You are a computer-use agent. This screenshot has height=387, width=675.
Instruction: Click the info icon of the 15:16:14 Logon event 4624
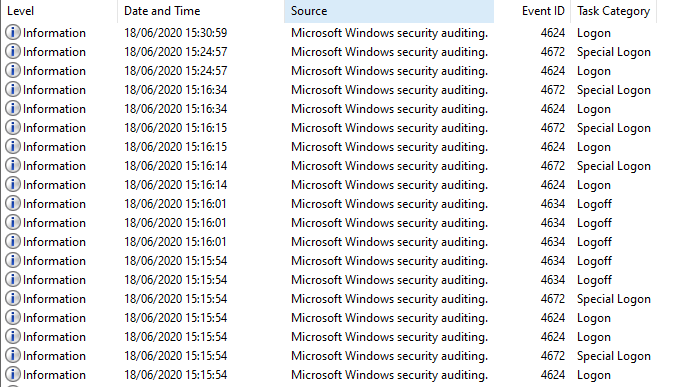click(13, 185)
